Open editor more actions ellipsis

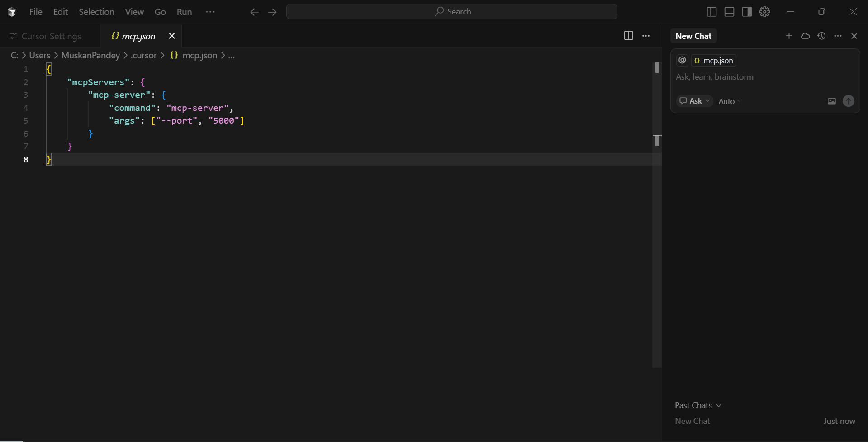[646, 36]
